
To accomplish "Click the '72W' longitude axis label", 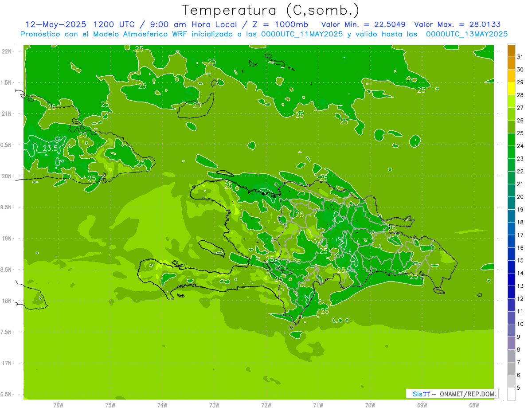I will [266, 405].
